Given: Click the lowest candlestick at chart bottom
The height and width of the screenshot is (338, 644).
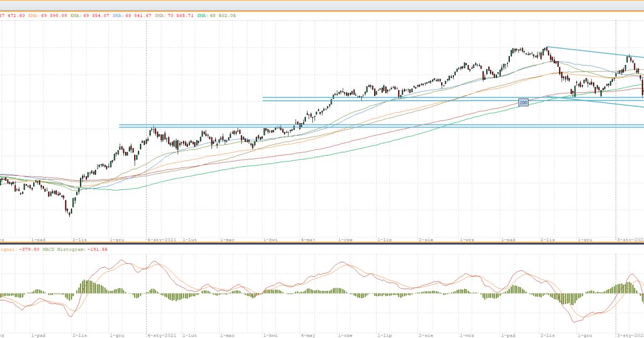Looking at the screenshot, I should [69, 212].
